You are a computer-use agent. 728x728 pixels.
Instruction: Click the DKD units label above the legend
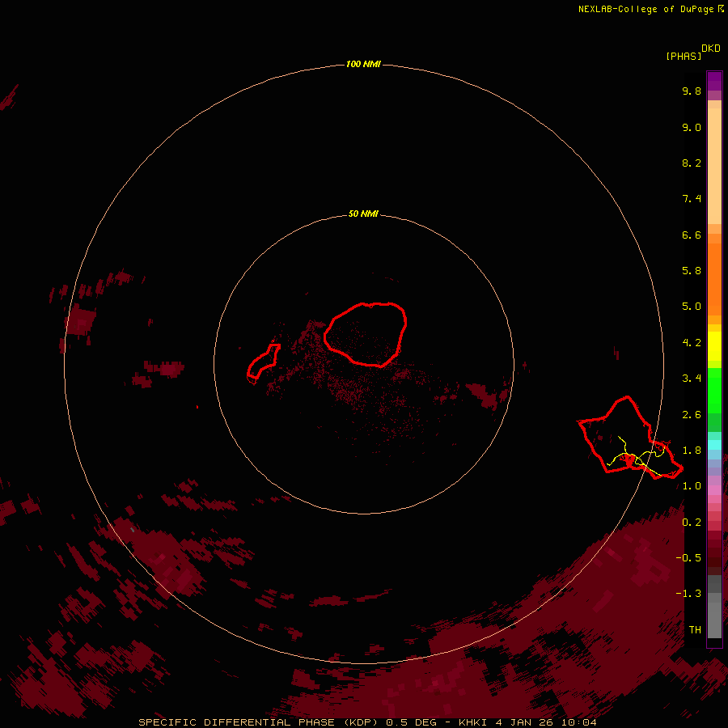(711, 49)
